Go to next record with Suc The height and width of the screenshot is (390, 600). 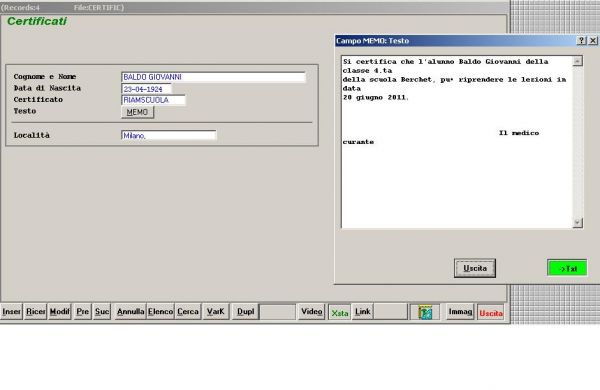[102, 312]
